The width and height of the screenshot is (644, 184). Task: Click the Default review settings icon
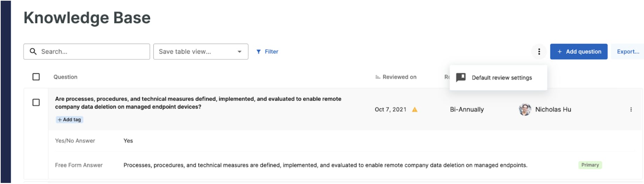tap(461, 77)
